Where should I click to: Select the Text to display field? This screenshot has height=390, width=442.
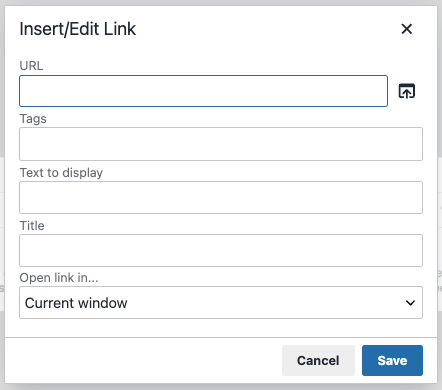(x=221, y=197)
